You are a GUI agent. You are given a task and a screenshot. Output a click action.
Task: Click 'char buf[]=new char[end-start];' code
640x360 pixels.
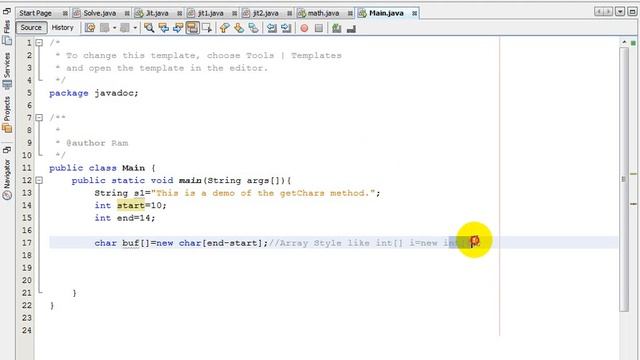click(181, 243)
